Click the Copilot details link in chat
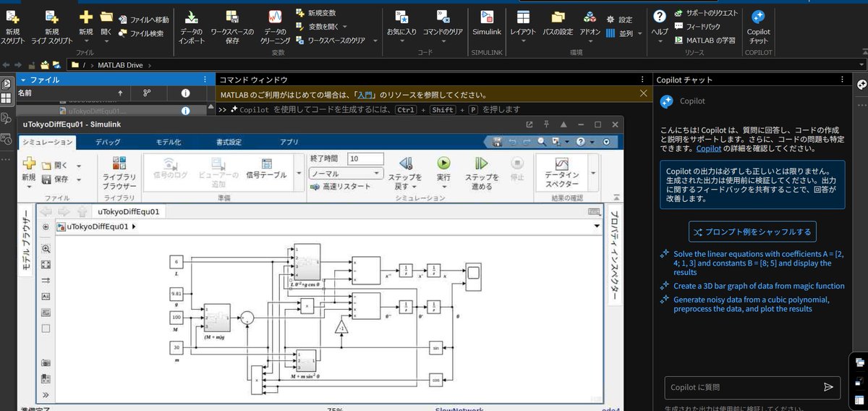 [x=709, y=148]
